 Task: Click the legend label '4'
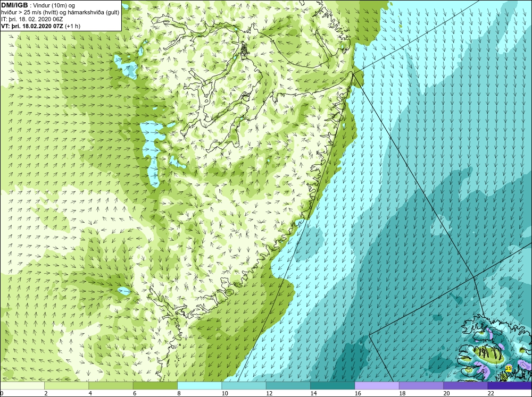coord(90,393)
